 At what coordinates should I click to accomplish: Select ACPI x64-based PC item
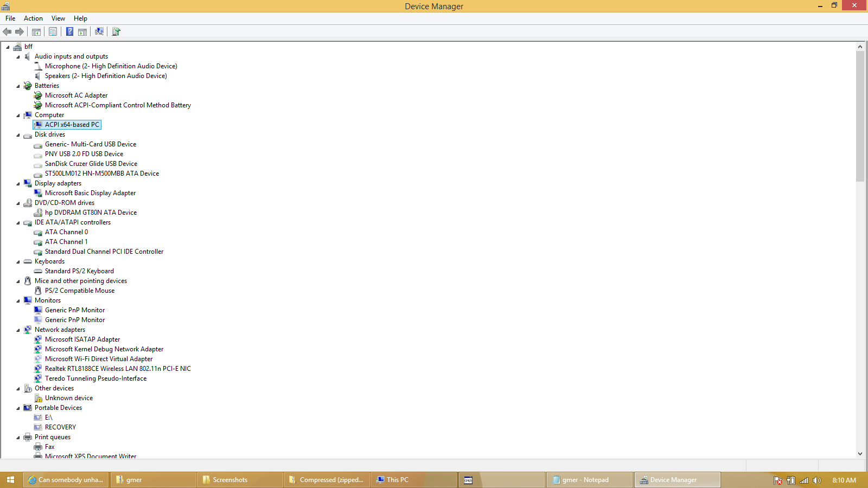[72, 125]
